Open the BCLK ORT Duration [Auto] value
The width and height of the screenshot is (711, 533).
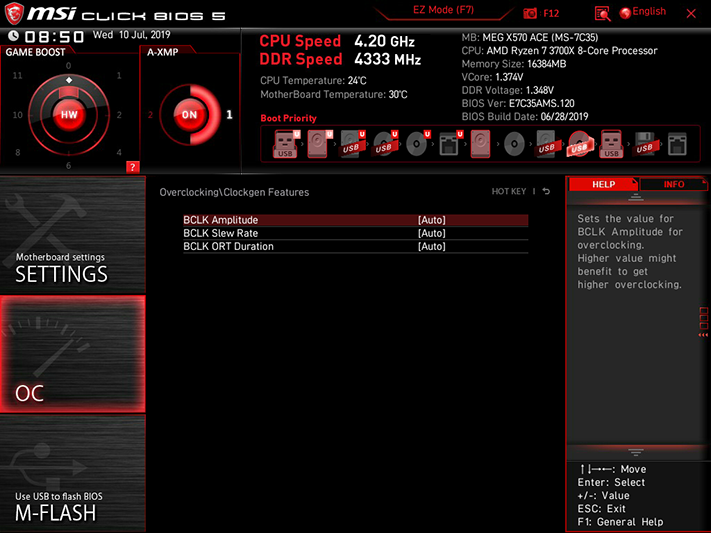[x=432, y=246]
